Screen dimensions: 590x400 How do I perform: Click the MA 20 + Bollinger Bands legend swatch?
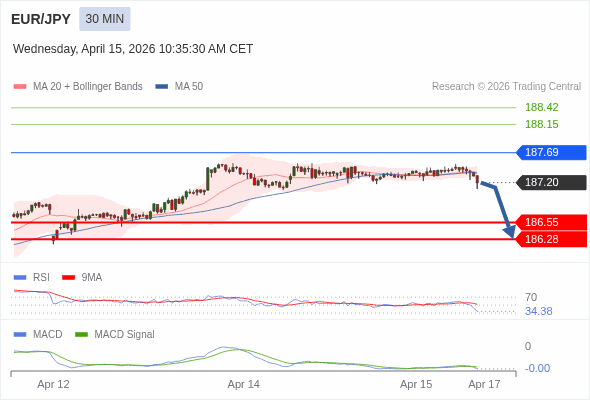tap(20, 87)
